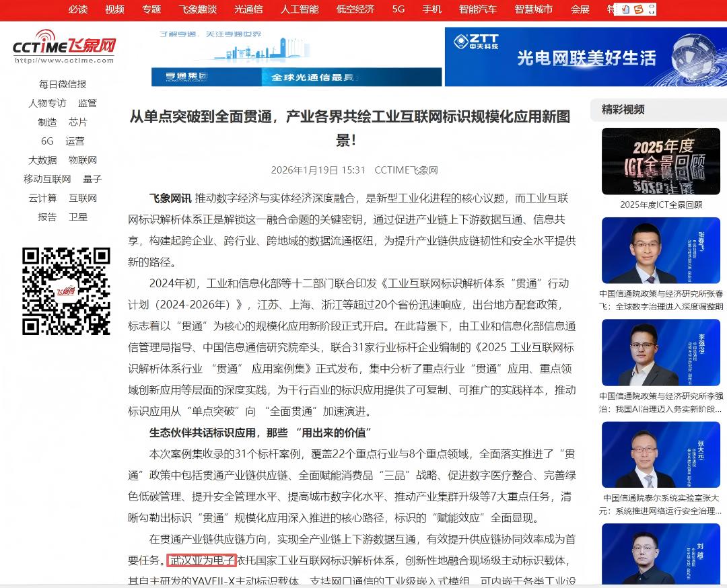Open the 物联网 sidebar category
Image resolution: width=727 pixels, height=588 pixels.
[83, 160]
